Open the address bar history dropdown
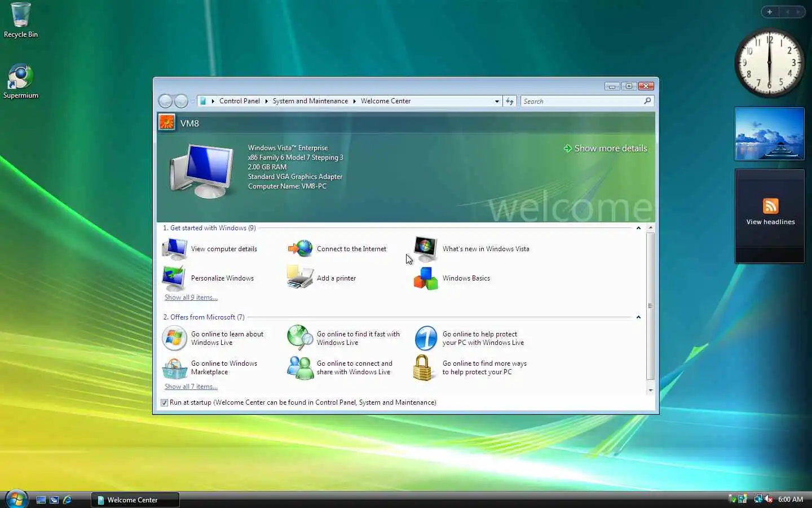The width and height of the screenshot is (812, 508). click(497, 101)
